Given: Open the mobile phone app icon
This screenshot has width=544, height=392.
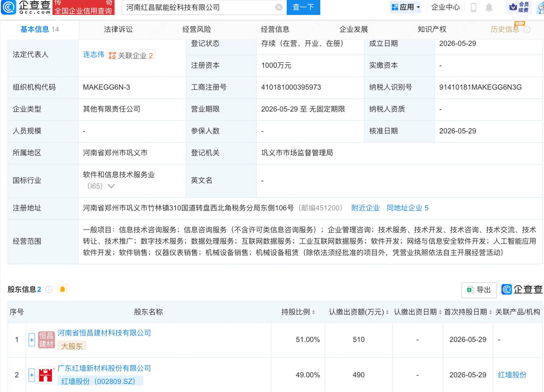Looking at the screenshot, I should (474, 7).
